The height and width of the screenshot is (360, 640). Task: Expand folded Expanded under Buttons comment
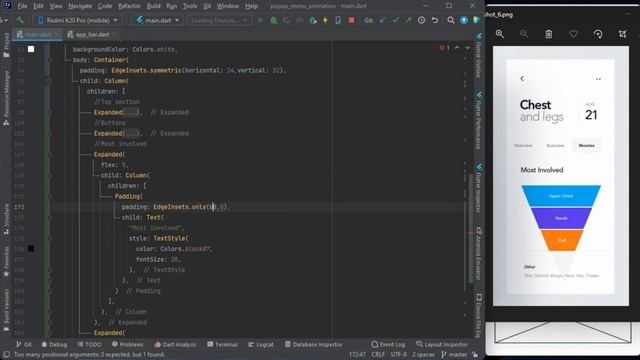(131, 133)
